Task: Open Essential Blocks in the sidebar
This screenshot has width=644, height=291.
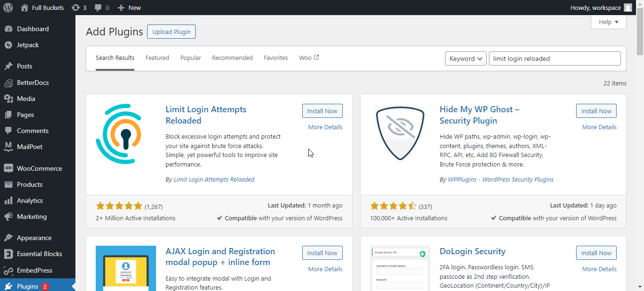Action: (x=39, y=254)
